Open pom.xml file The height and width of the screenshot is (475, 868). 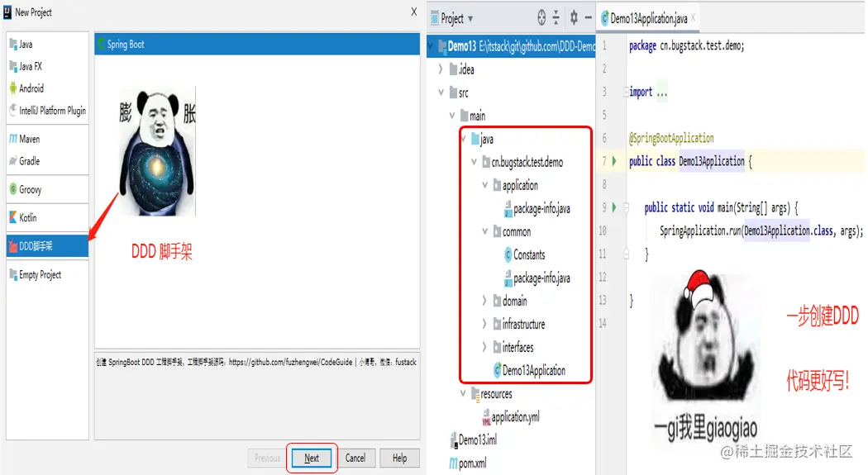point(468,463)
